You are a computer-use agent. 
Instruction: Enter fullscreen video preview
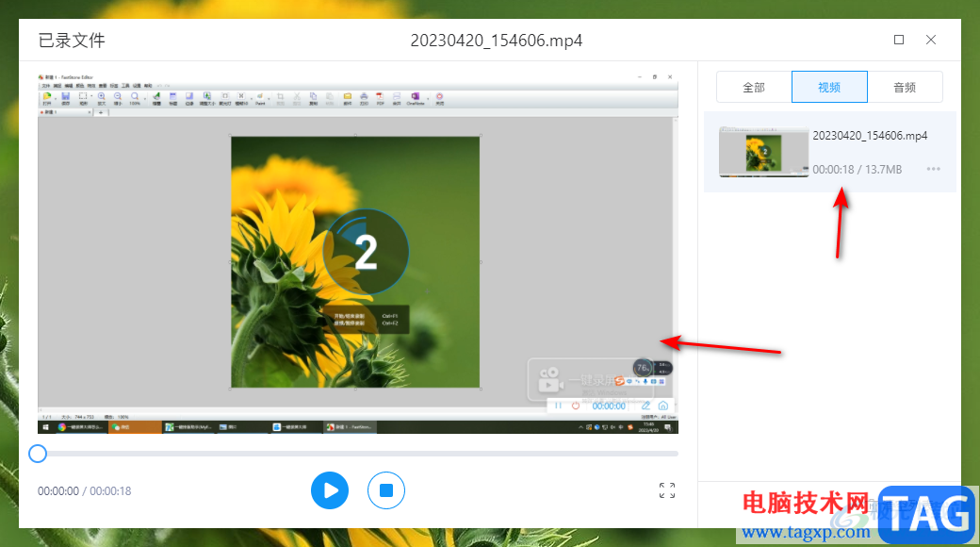click(667, 490)
